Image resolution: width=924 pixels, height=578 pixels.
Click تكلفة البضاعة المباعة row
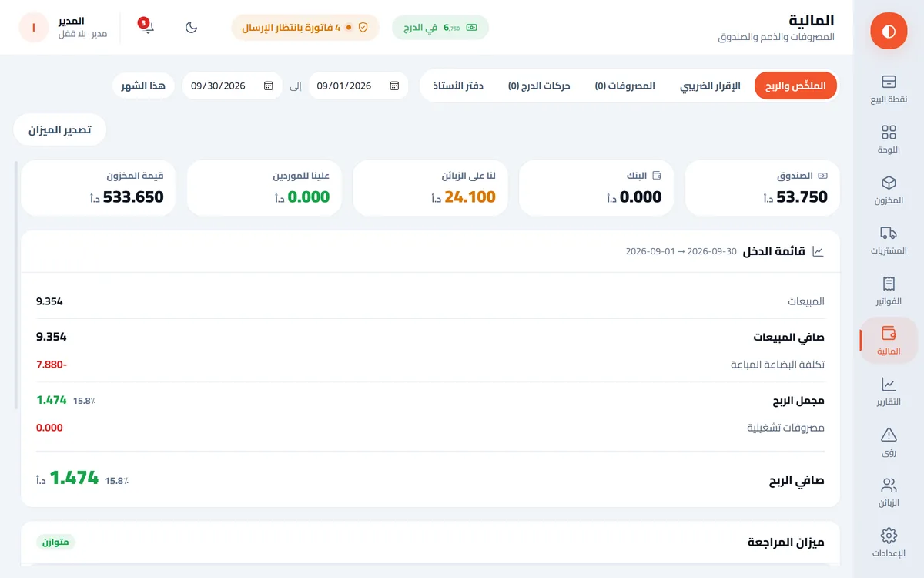(x=430, y=364)
